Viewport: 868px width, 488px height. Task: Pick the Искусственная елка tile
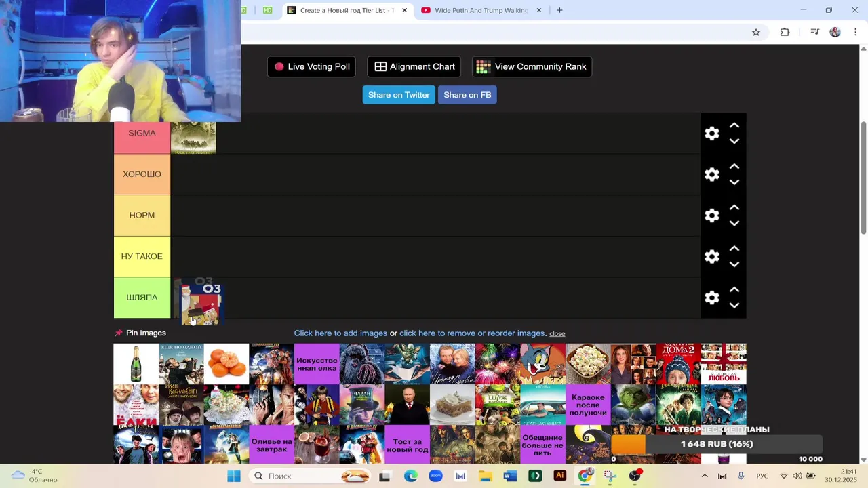pyautogui.click(x=317, y=364)
